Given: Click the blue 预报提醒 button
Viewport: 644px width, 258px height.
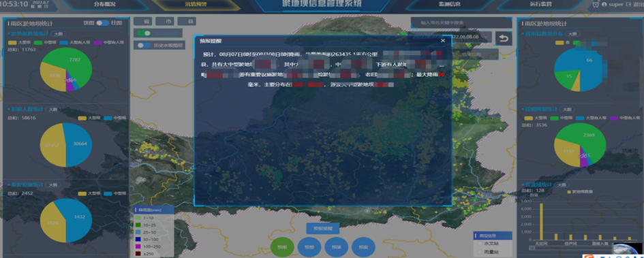Looking at the screenshot, I should [322, 229].
